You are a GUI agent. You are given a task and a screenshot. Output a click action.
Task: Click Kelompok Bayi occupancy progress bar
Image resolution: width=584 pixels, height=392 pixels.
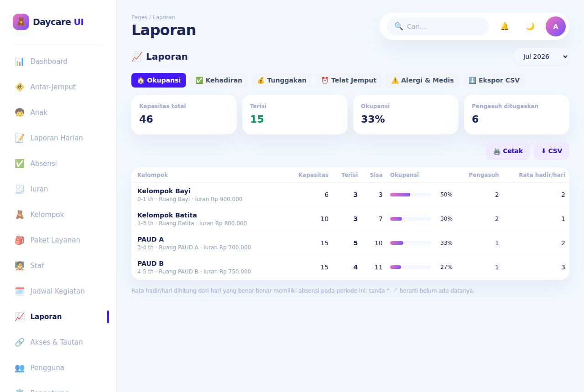pyautogui.click(x=410, y=195)
